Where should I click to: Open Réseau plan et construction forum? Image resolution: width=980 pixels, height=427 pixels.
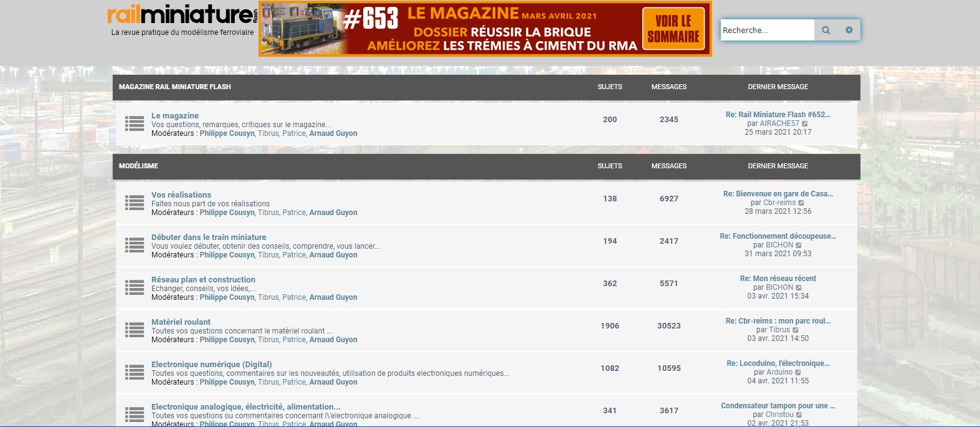pyautogui.click(x=203, y=280)
